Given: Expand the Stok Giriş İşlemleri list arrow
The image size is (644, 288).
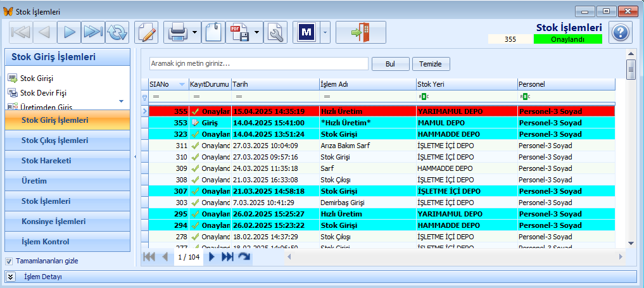Looking at the screenshot, I should [x=121, y=101].
